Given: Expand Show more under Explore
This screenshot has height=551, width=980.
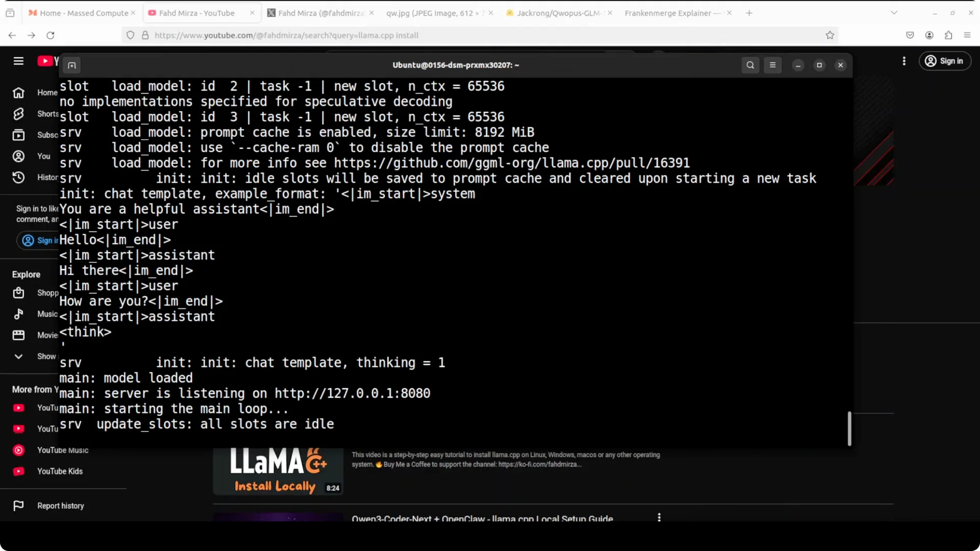Looking at the screenshot, I should click(18, 357).
